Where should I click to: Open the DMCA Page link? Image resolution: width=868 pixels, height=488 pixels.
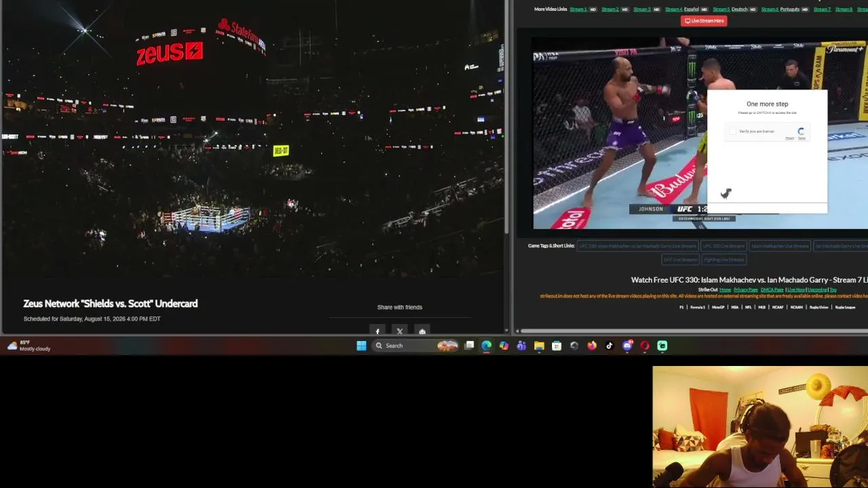pyautogui.click(x=772, y=290)
